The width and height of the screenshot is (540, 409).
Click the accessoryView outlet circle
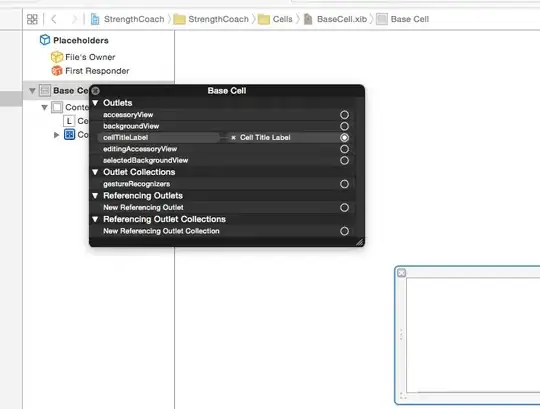point(344,115)
